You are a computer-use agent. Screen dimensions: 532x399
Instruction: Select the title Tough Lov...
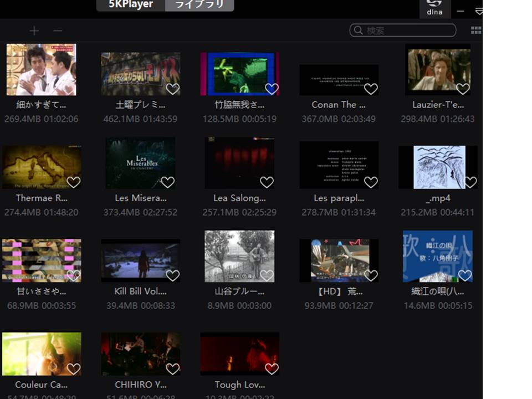click(x=239, y=385)
